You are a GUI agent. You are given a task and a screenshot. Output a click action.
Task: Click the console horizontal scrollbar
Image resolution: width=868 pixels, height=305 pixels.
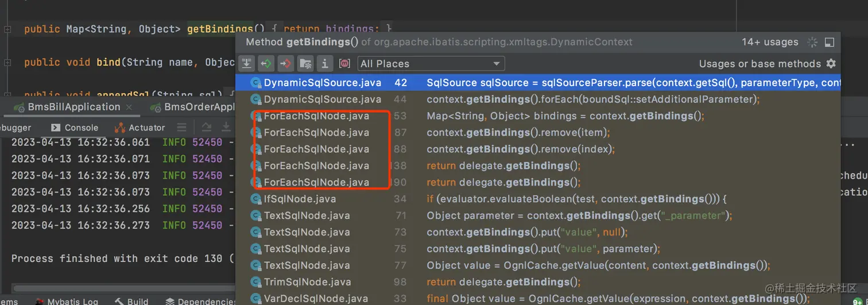pyautogui.click(x=123, y=288)
